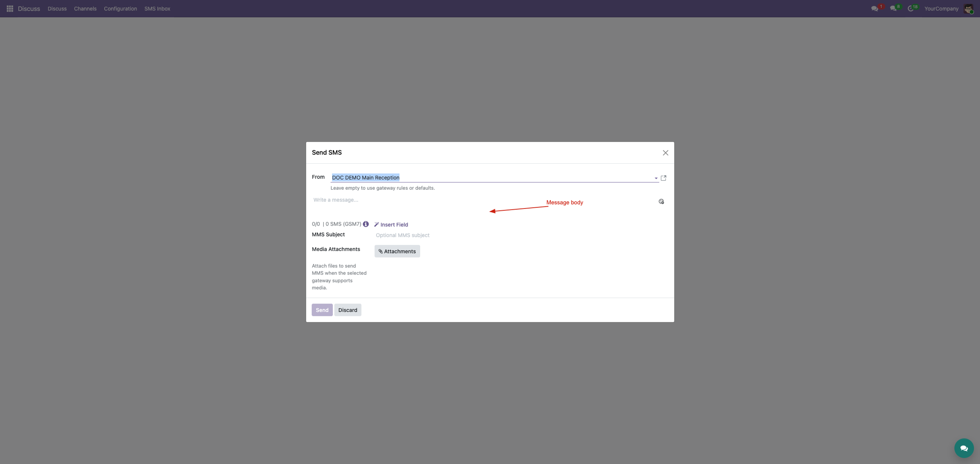Click the Discuss app title
980x464 pixels.
coord(29,9)
